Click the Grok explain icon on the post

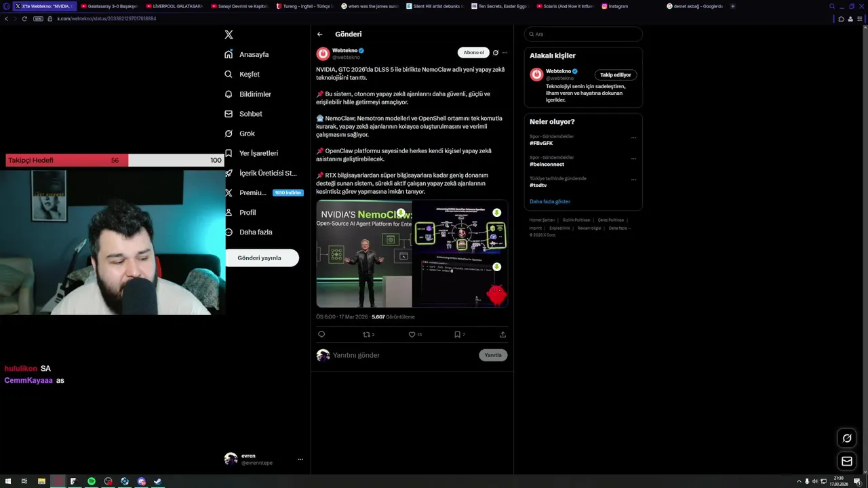pos(496,52)
